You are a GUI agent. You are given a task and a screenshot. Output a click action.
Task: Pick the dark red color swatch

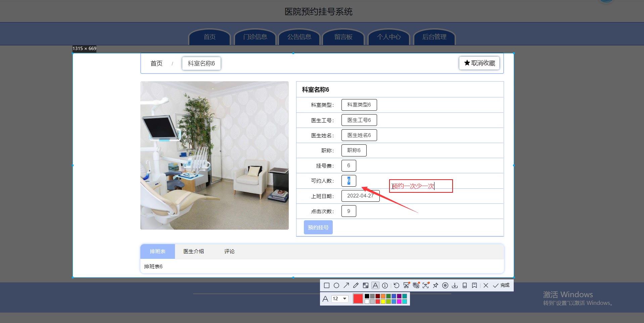[378, 296]
